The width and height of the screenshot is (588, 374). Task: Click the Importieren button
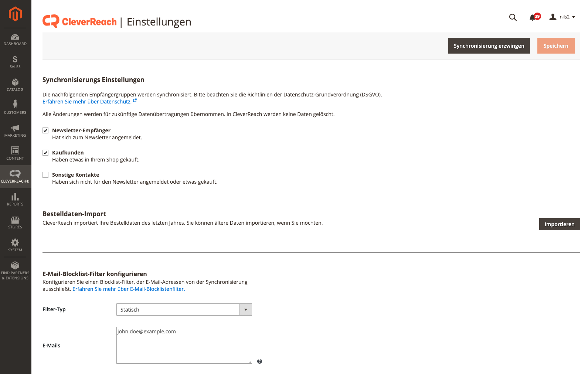pyautogui.click(x=560, y=224)
